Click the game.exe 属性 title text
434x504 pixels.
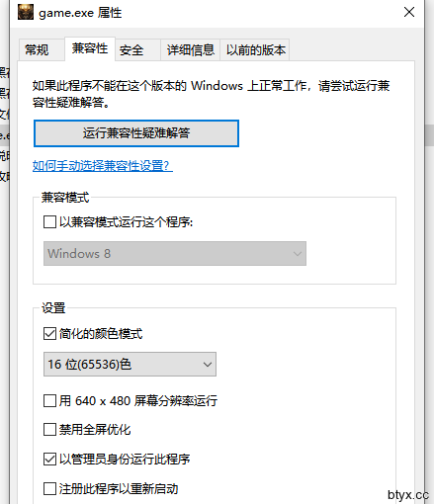click(x=80, y=13)
